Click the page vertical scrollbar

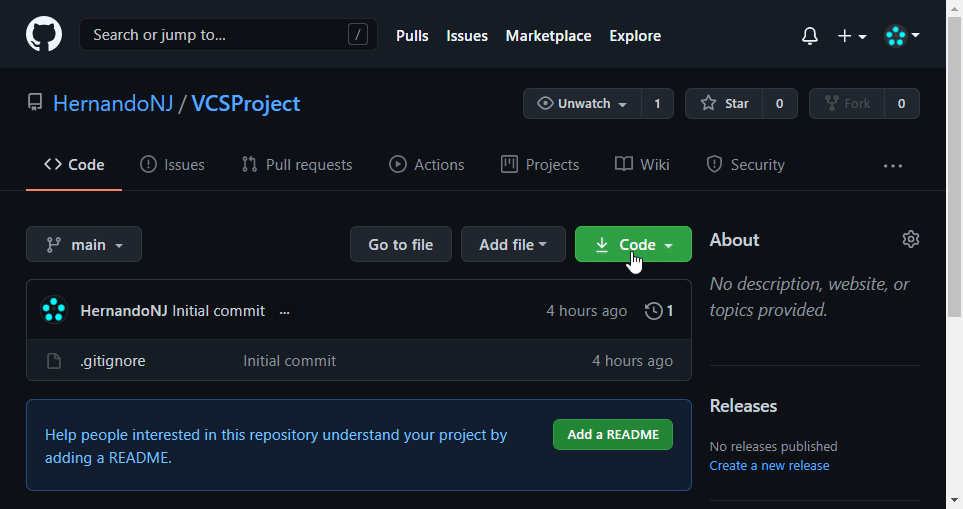pos(955,250)
